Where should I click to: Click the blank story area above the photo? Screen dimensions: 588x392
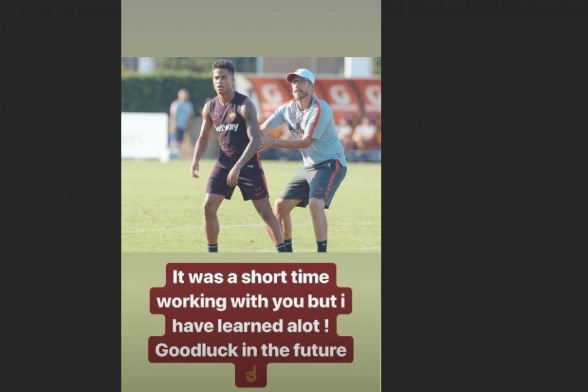(251, 29)
